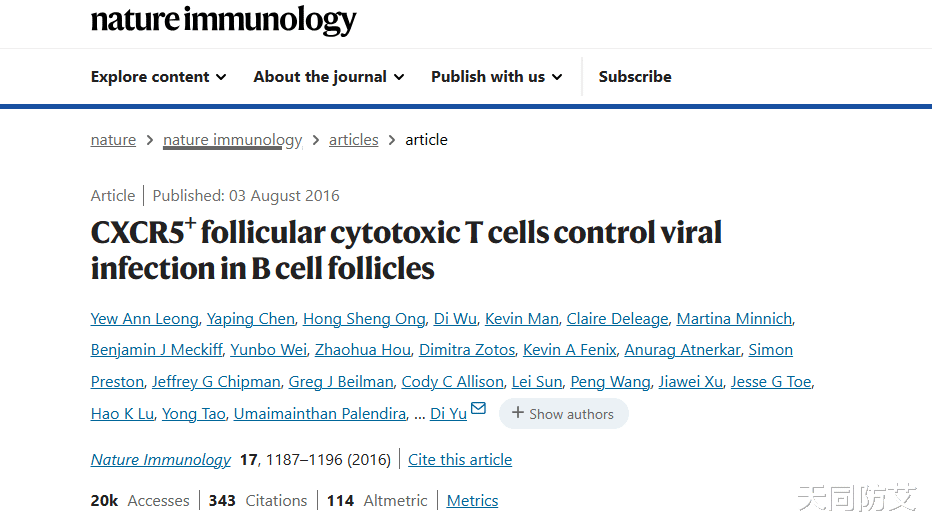Expand Publish with us menu
This screenshot has width=932, height=532.
496,77
